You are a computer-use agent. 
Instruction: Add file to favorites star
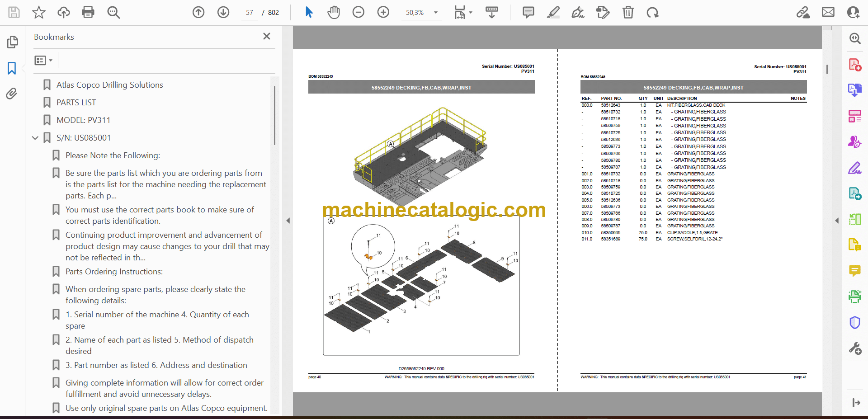(39, 12)
